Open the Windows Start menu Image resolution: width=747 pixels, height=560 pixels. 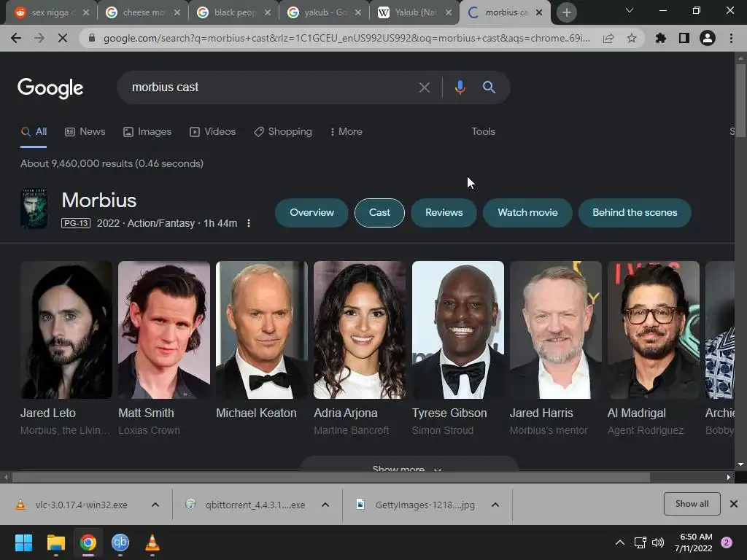(23, 542)
